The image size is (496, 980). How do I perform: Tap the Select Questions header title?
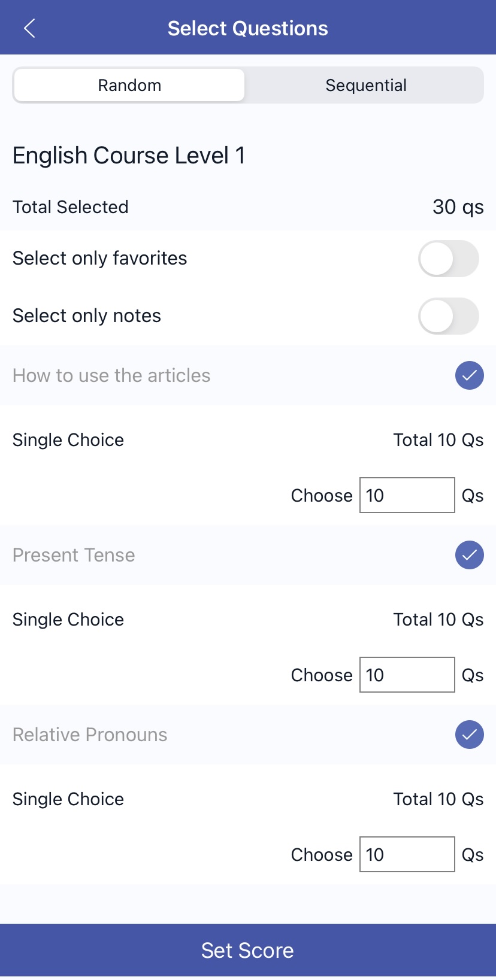(247, 28)
